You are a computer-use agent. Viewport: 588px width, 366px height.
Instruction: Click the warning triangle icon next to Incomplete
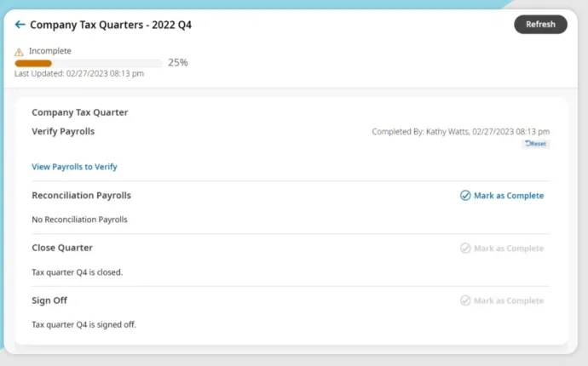click(20, 52)
